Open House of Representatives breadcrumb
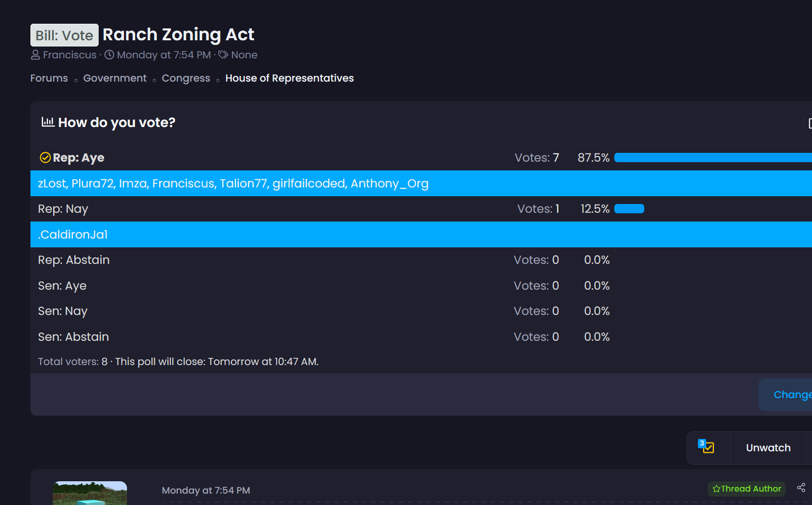This screenshot has width=812, height=505. 289,78
